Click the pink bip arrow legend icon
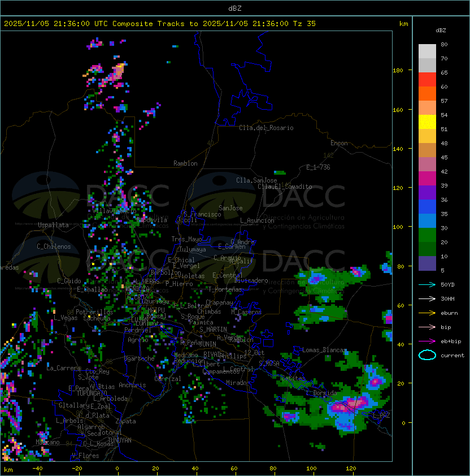The image size is (470, 476). [427, 327]
